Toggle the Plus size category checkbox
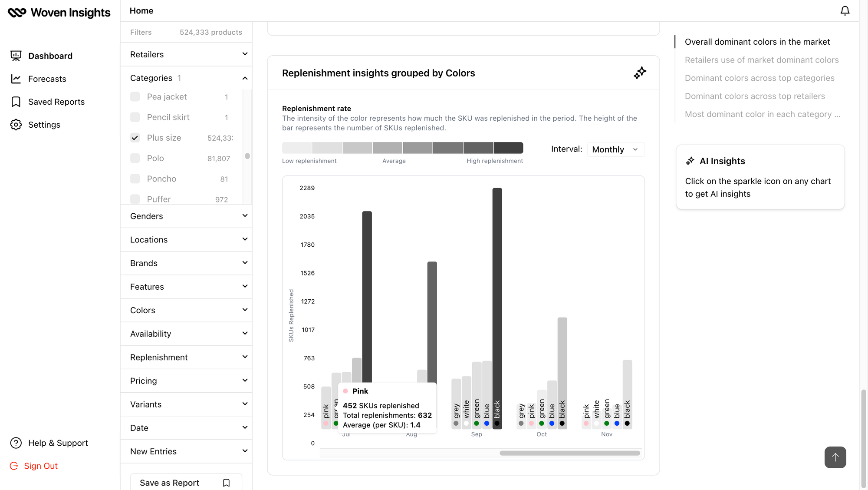The image size is (868, 490). pyautogui.click(x=134, y=138)
